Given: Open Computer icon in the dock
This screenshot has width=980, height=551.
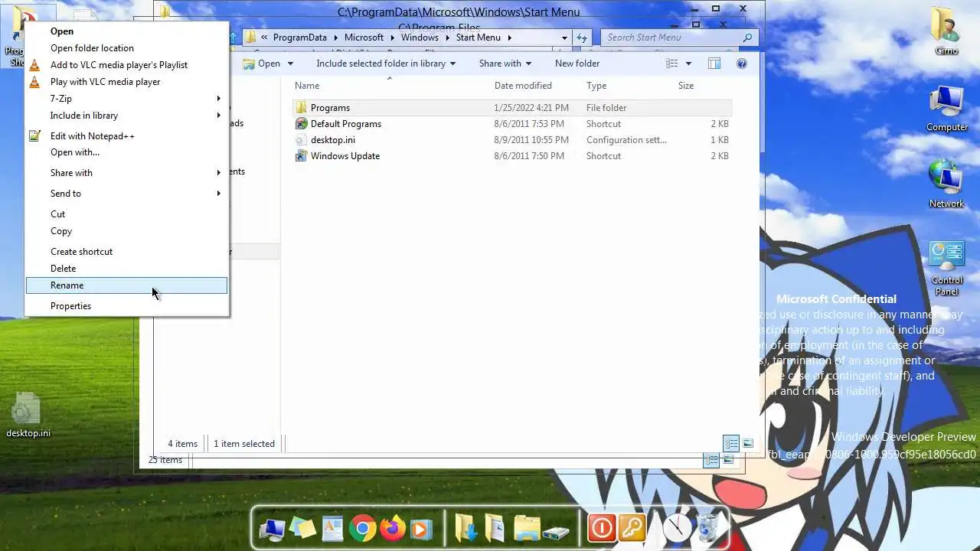Looking at the screenshot, I should coord(272,528).
